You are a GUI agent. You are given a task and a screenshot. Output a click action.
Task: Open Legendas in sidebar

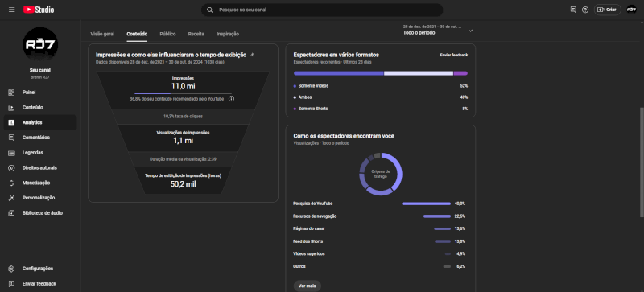tap(39, 153)
